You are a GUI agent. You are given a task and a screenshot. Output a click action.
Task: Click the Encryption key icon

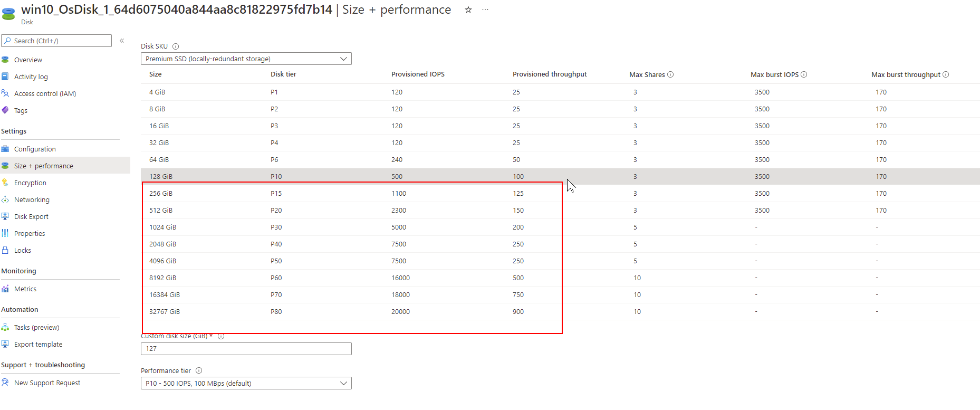pos(5,183)
